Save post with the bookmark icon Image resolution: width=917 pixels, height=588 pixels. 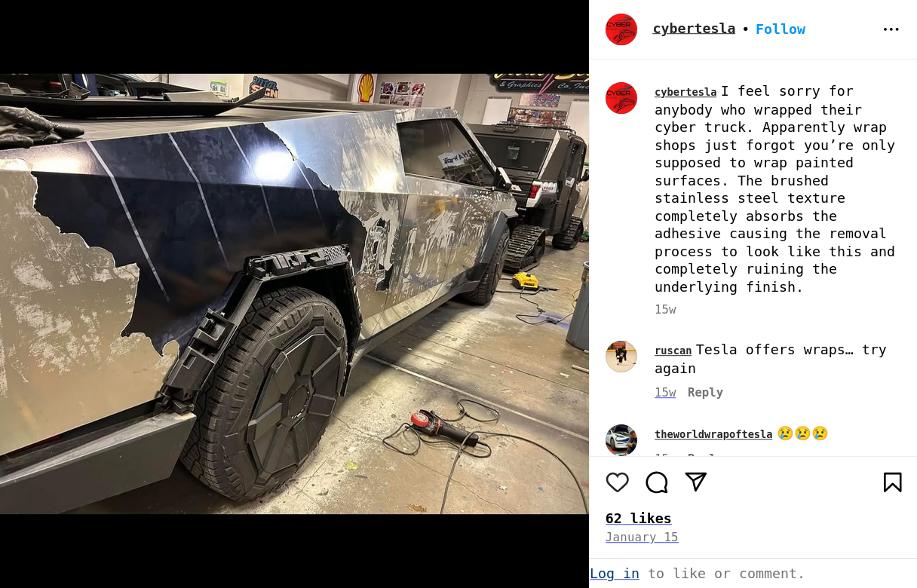click(892, 482)
